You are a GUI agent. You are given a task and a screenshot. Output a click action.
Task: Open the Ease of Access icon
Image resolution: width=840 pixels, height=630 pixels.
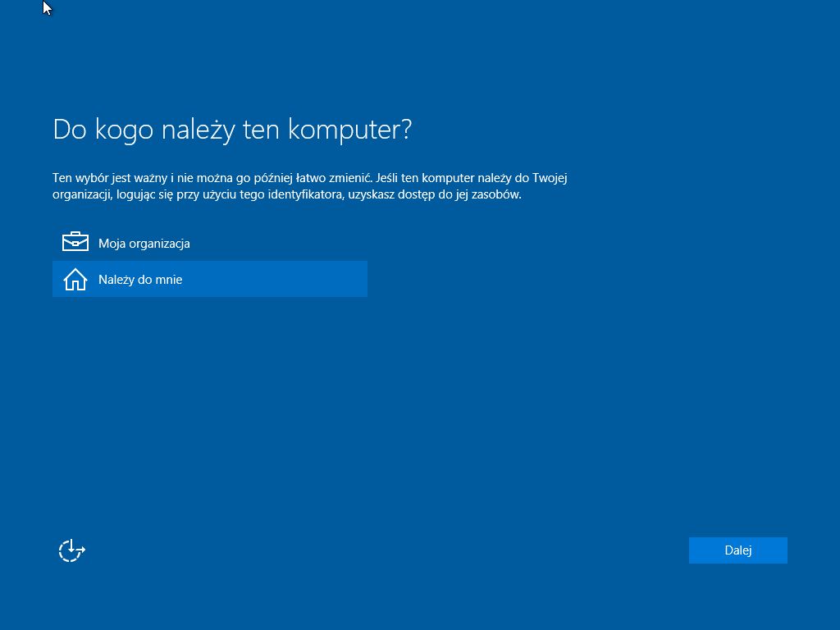pyautogui.click(x=72, y=550)
